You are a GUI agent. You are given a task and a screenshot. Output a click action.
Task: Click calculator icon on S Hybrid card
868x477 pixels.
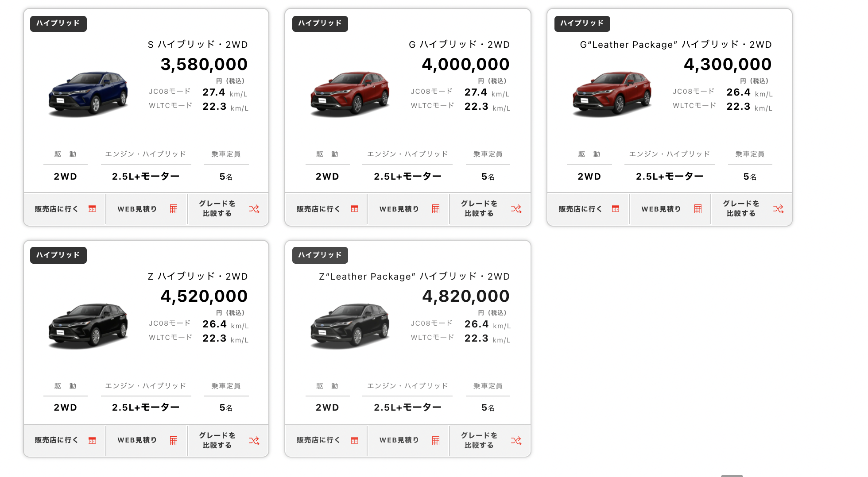point(174,209)
